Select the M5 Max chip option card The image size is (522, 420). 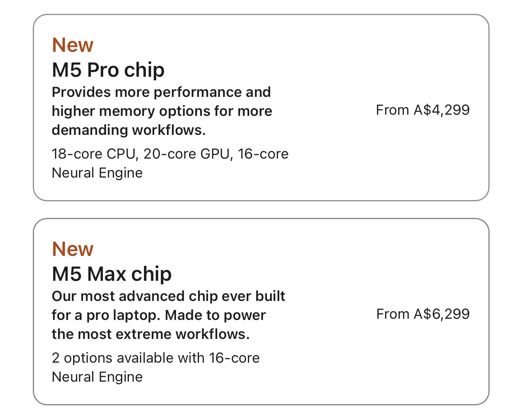261,312
